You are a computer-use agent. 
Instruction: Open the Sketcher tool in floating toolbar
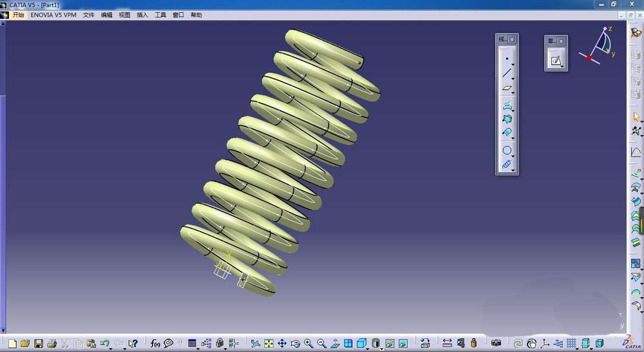556,61
